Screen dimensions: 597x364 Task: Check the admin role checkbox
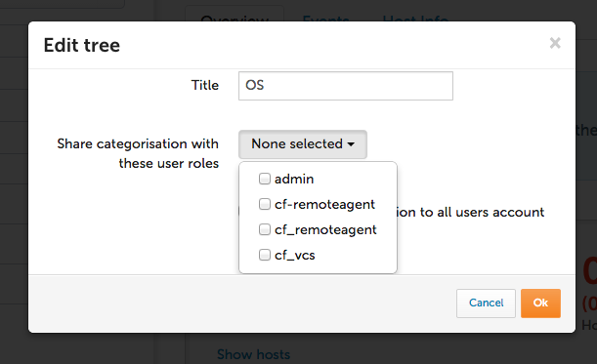(265, 179)
